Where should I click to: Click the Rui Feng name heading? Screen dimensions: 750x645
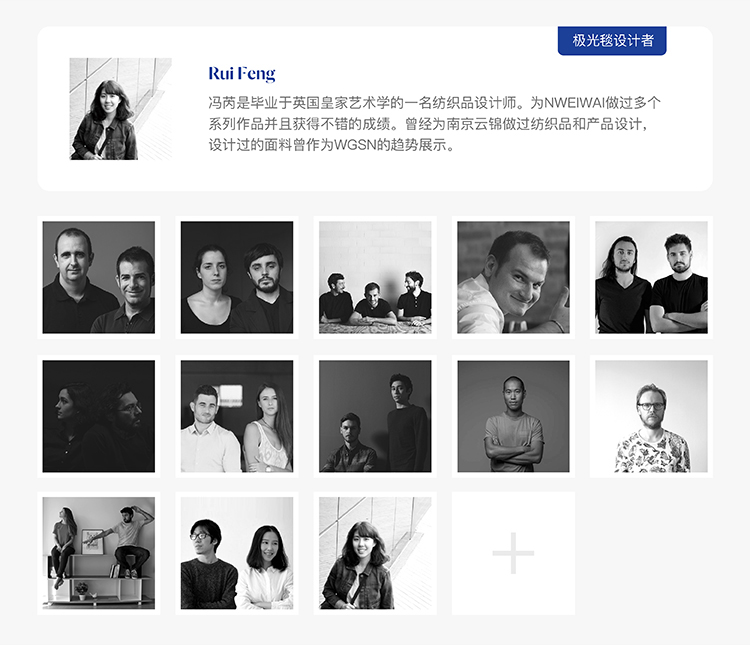coord(242,74)
